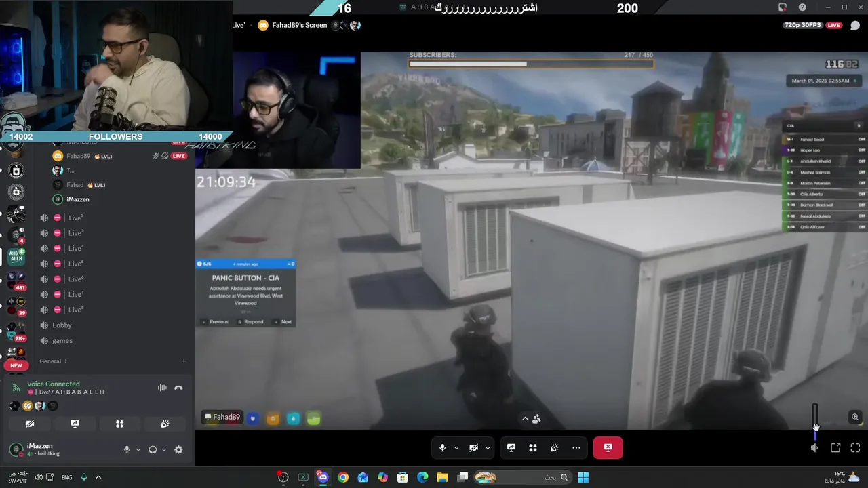Show hidden tray icons chevron

[98, 477]
